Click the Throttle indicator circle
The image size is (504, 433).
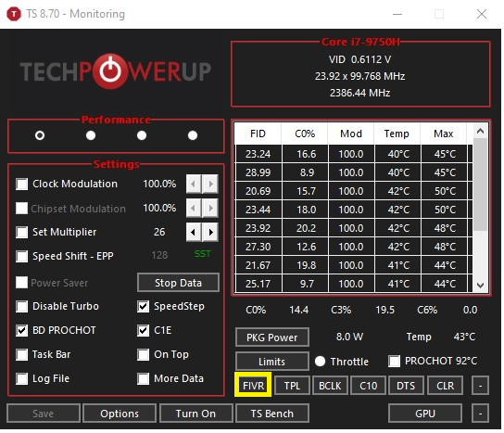coord(320,362)
